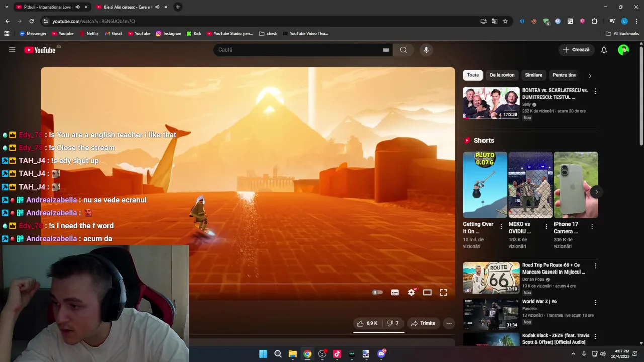
Task: Open the YouTube account avatar menu
Action: 623,50
